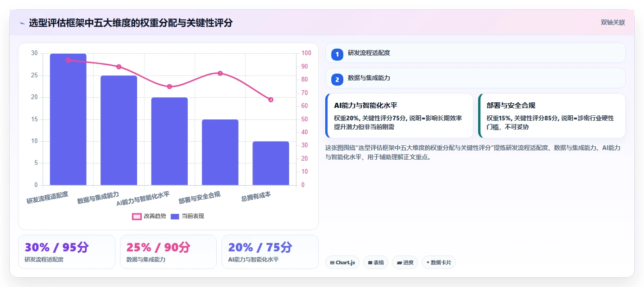Click the chart title 选型评估框架中五大维度

tap(131, 23)
